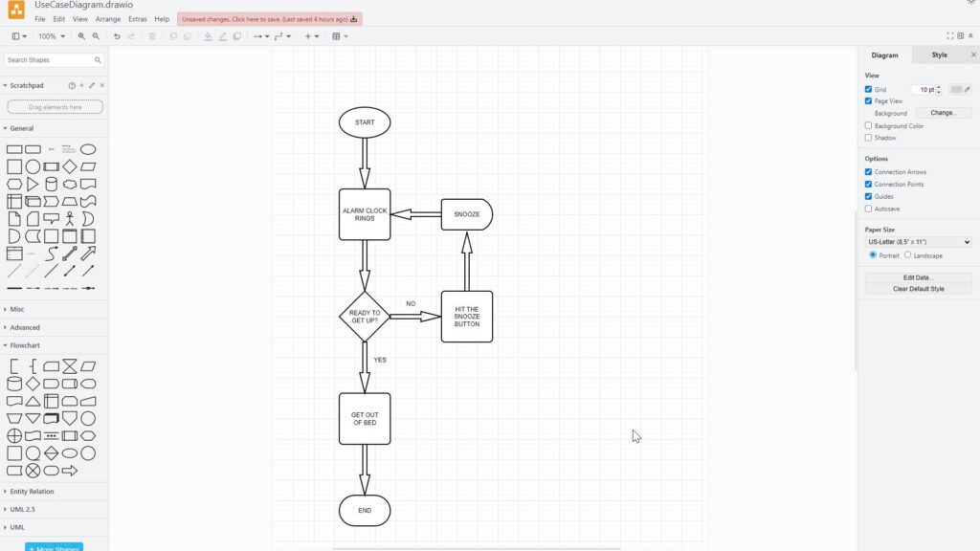980x551 pixels.
Task: Switch to the Style tab
Action: click(938, 55)
